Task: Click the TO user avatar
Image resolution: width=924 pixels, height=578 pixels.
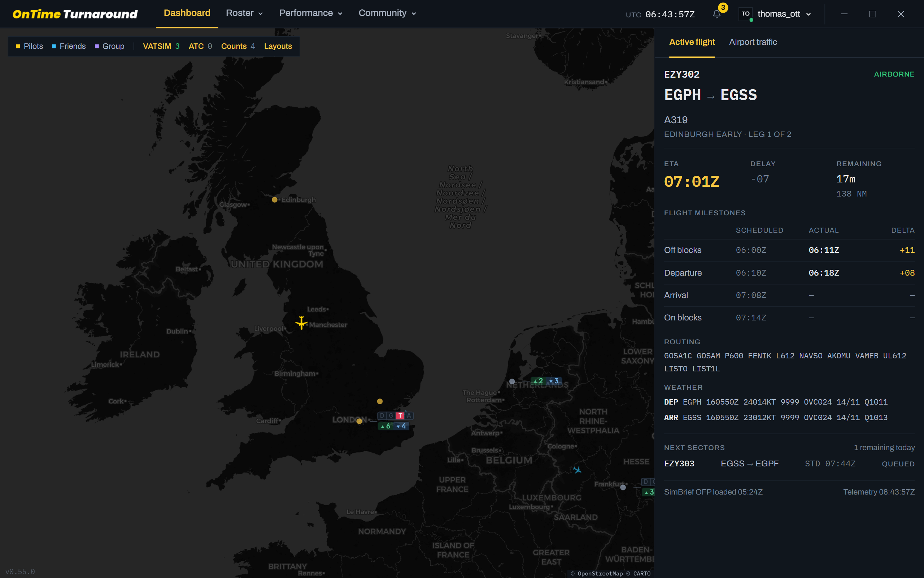Action: pyautogui.click(x=746, y=14)
